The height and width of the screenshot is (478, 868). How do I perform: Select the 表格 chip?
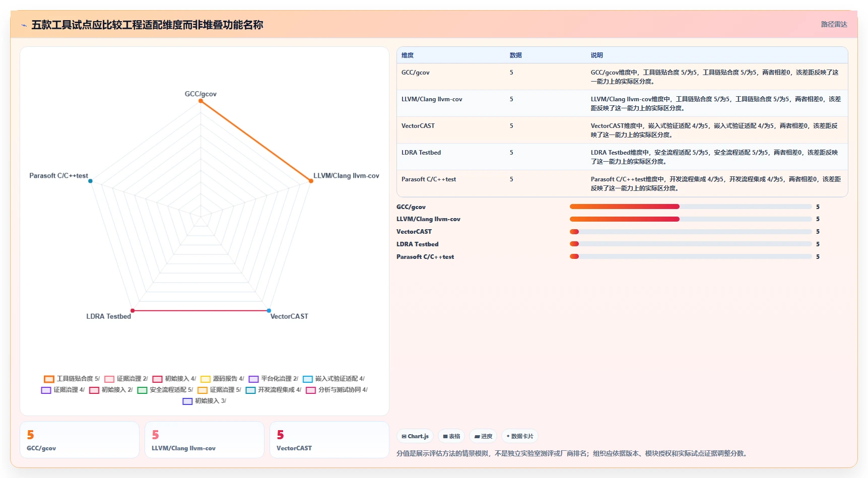click(x=451, y=436)
